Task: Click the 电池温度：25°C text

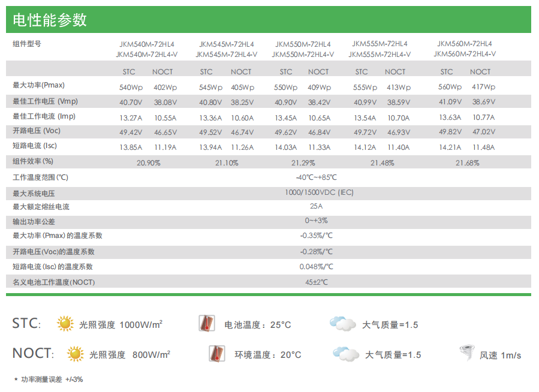Action: click(258, 325)
